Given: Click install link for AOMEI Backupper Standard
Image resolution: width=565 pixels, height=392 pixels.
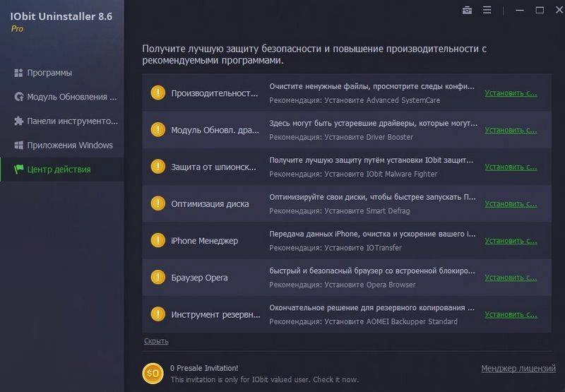Looking at the screenshot, I should pyautogui.click(x=511, y=314).
